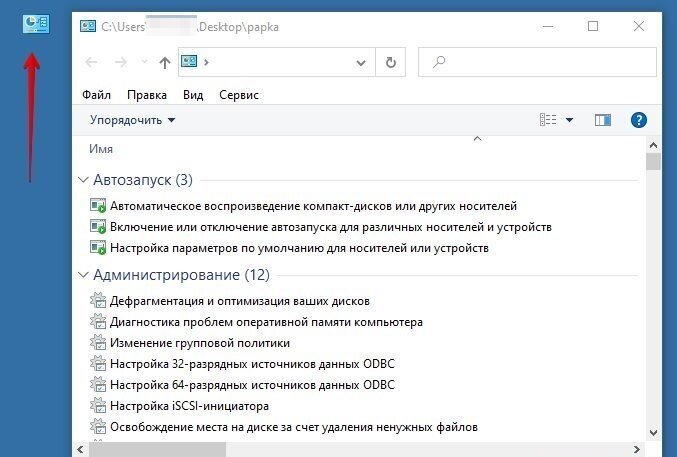Click horizontal scrollbar right arrow
Viewport: 677px width, 457px height.
pyautogui.click(x=637, y=449)
